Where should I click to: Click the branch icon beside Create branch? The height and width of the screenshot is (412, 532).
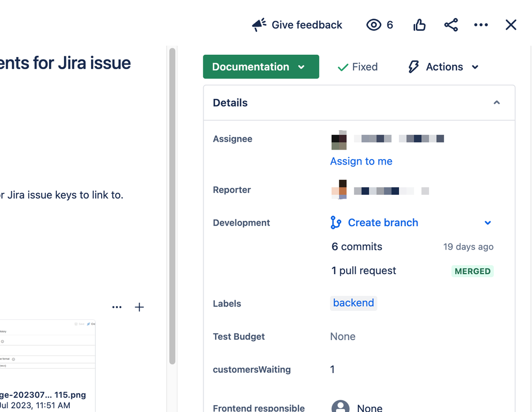point(335,223)
